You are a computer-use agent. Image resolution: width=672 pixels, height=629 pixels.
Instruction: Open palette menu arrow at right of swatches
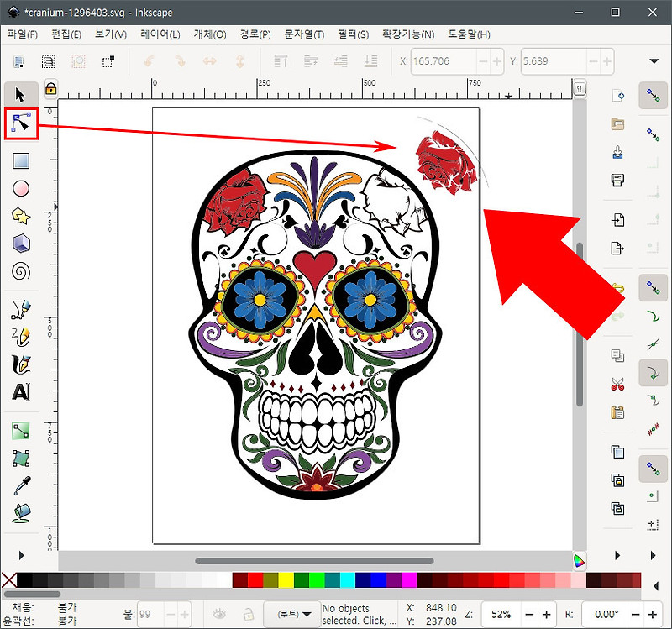656,586
